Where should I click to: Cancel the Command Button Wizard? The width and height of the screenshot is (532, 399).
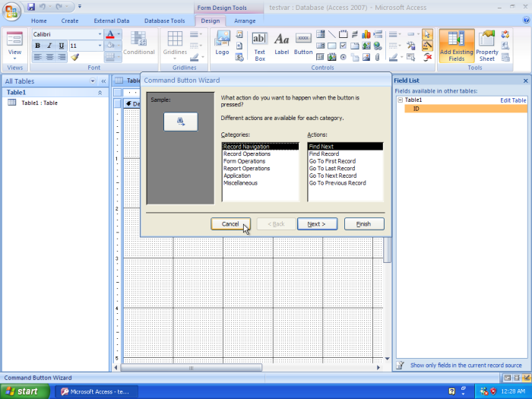(x=231, y=224)
